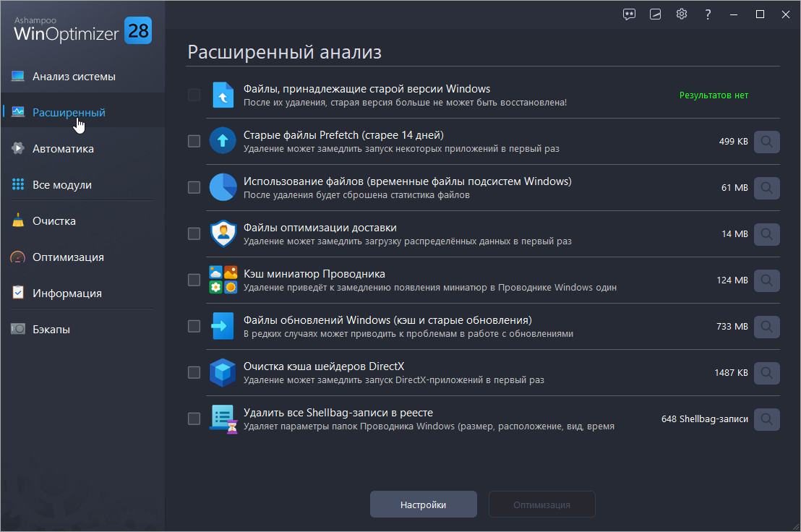Click magnifier for DirectX shader cache
Viewport: 801px width, 532px height.
[766, 373]
